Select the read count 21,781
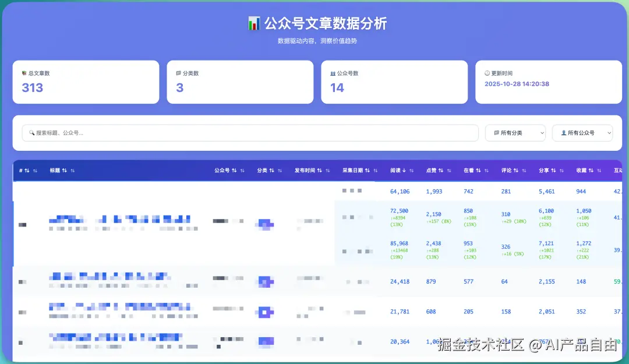 tap(400, 312)
